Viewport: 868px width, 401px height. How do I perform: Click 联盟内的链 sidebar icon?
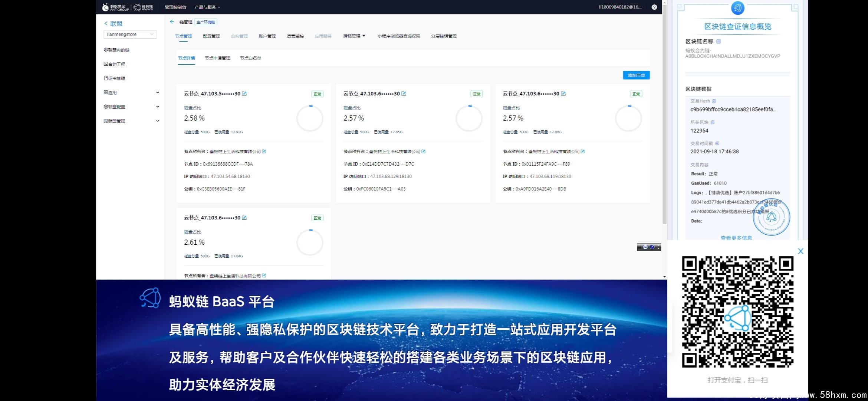106,50
